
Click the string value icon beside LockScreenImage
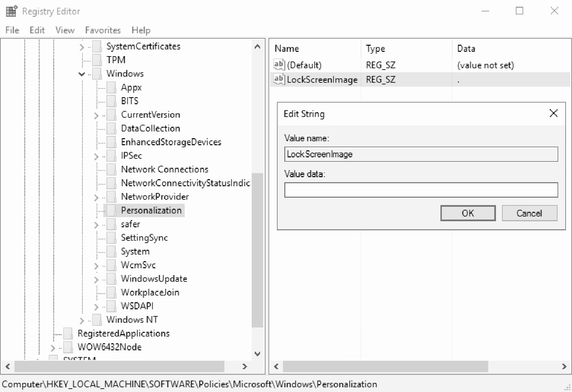[x=279, y=80]
